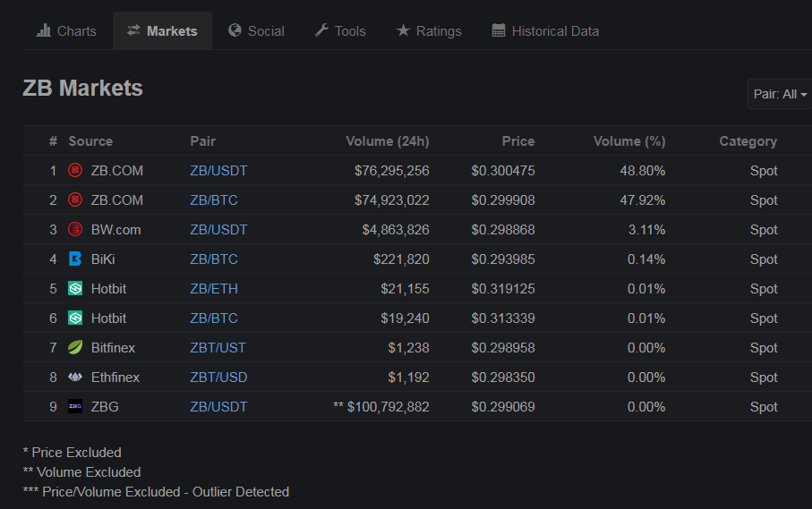Click the Hotbit logo beside ZB/ETH row

tap(75, 288)
